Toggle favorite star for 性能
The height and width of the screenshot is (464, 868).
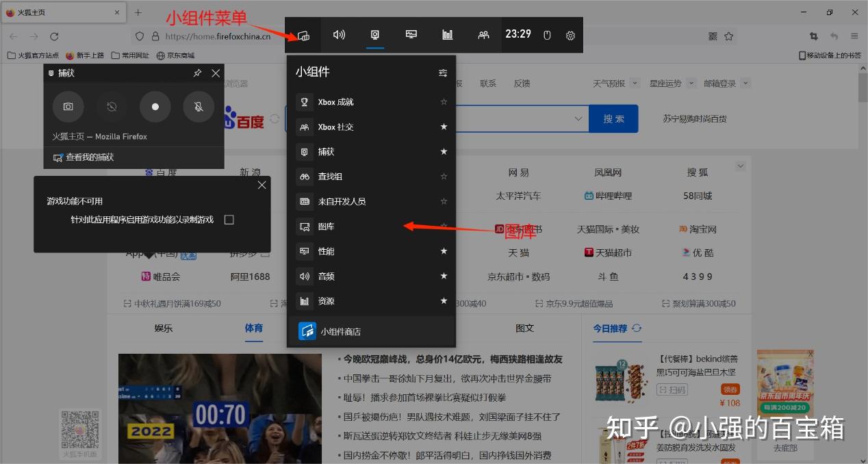click(444, 251)
